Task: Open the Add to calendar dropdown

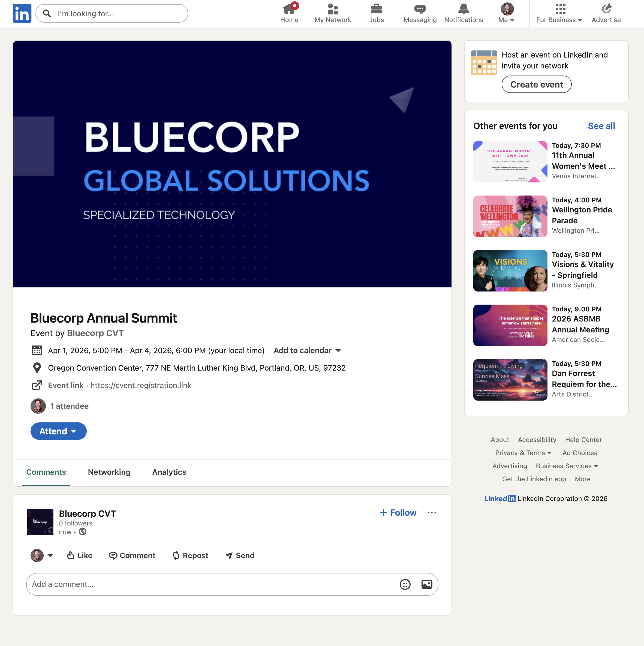Action: click(x=307, y=350)
